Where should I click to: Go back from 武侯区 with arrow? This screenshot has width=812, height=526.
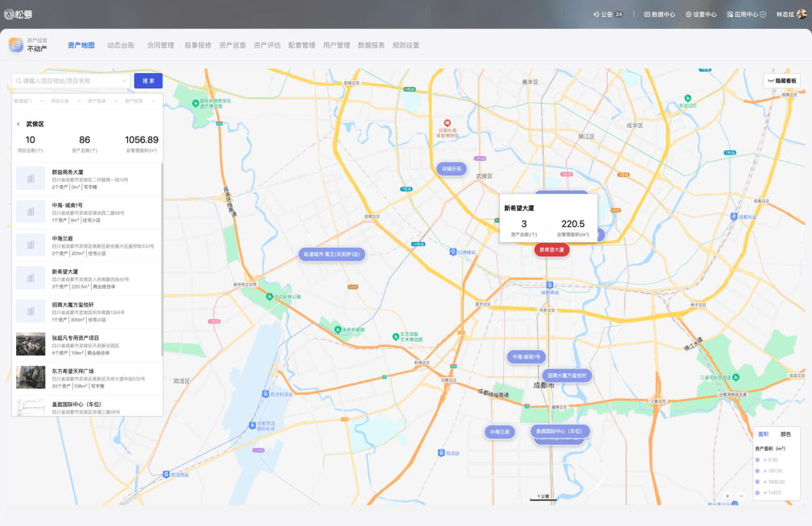tap(18, 124)
